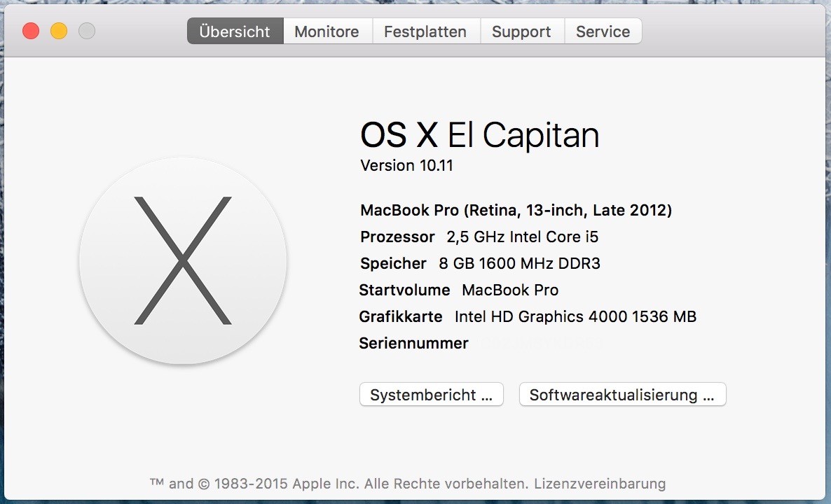Open the Systembericht report
Viewport: 831px width, 504px height.
(431, 395)
